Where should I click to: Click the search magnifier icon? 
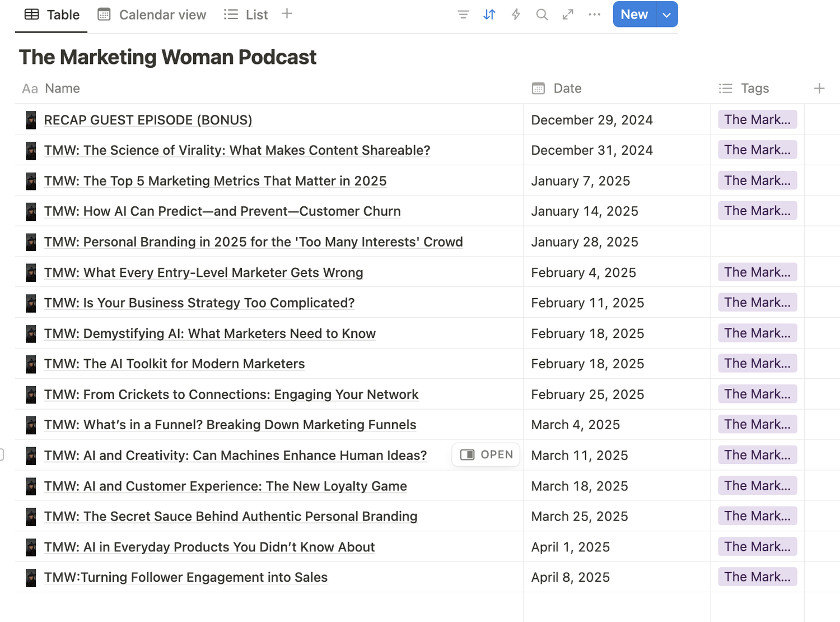(542, 15)
